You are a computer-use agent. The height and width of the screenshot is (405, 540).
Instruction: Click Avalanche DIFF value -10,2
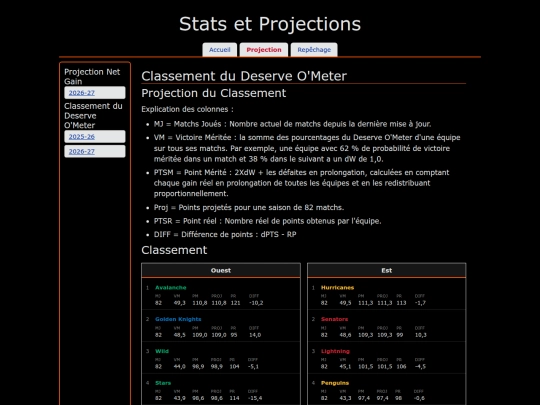[x=256, y=303]
